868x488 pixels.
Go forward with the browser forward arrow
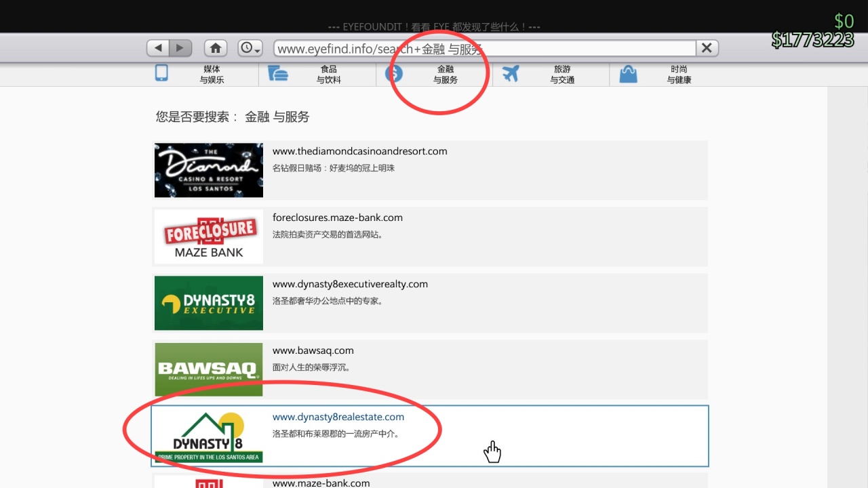pyautogui.click(x=180, y=48)
